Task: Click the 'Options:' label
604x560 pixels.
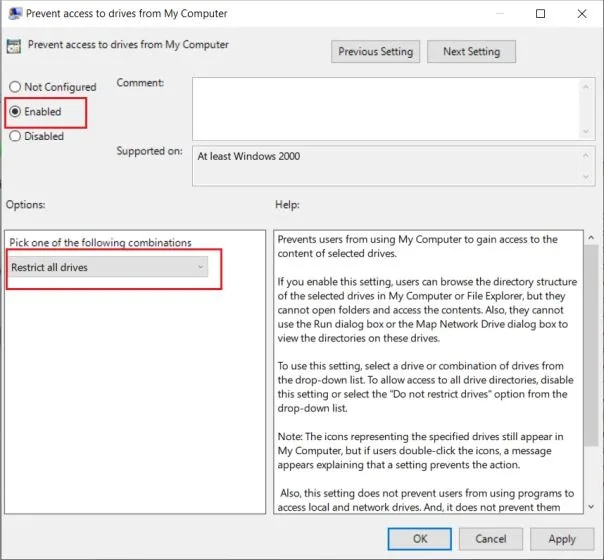Action: pyautogui.click(x=25, y=205)
